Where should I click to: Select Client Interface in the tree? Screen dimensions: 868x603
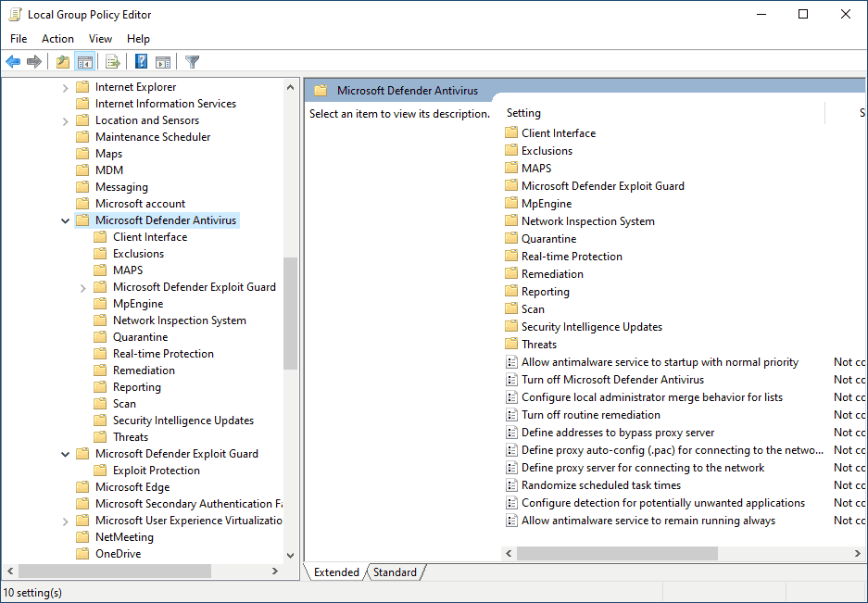150,237
